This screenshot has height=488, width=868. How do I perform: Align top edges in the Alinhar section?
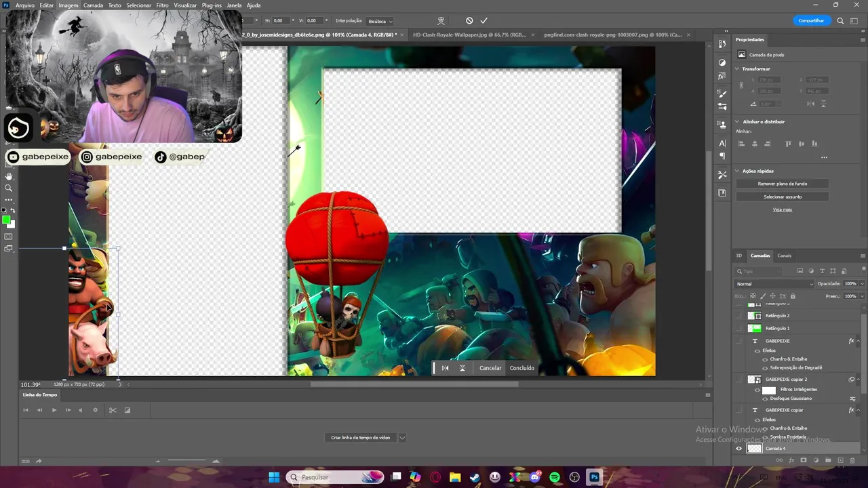(x=788, y=144)
